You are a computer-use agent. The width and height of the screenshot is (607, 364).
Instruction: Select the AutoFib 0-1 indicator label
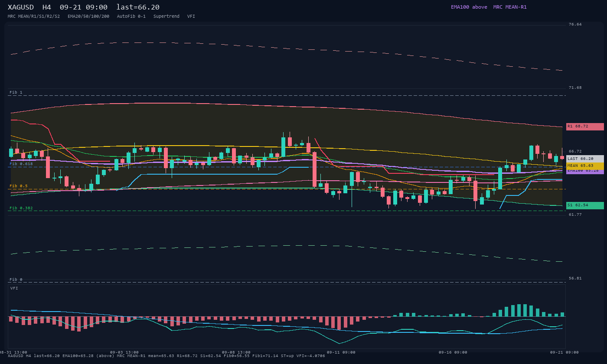coord(131,16)
